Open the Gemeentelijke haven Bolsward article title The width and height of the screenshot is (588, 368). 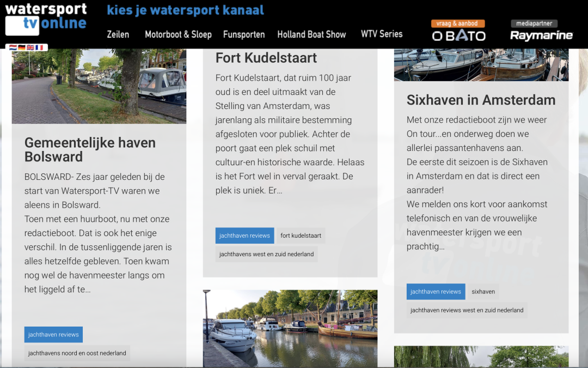90,149
